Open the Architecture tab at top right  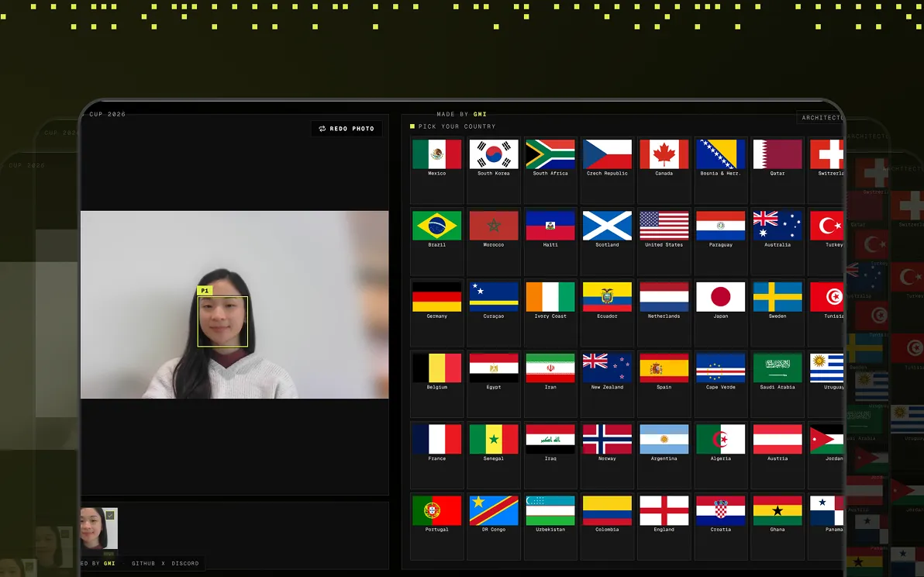(821, 118)
